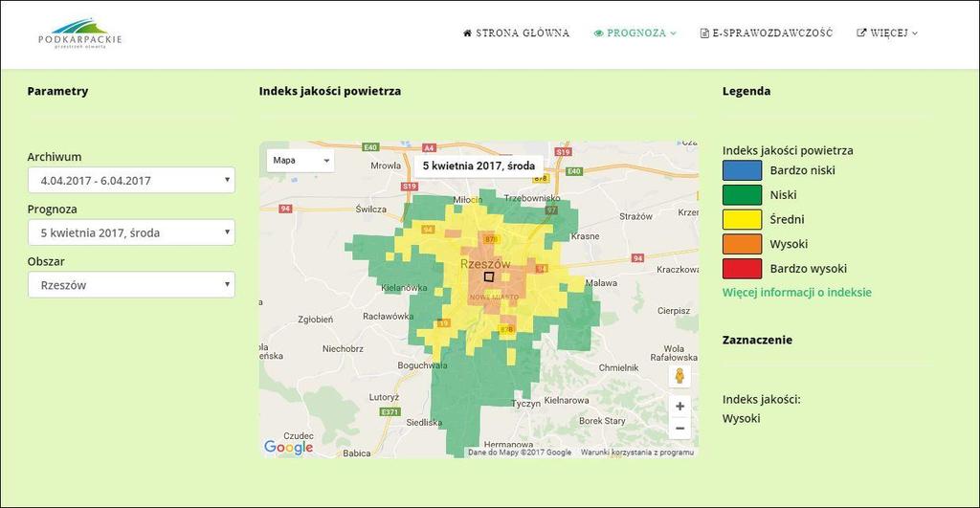Click the Zaznaczenie heading

(758, 340)
